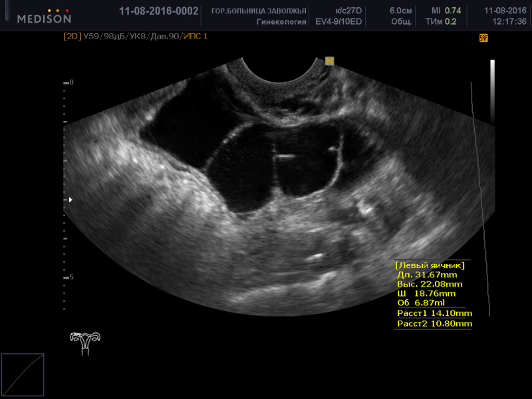Click the orange SRF indicator icon

(483, 38)
